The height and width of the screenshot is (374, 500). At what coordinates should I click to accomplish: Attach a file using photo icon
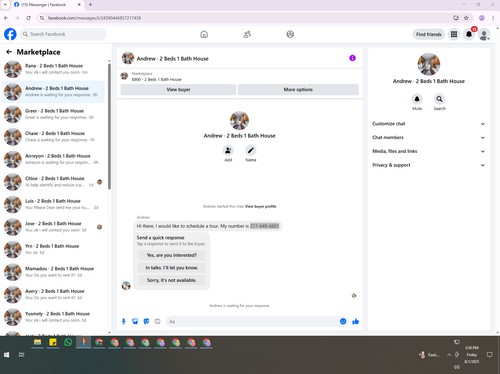pyautogui.click(x=135, y=321)
